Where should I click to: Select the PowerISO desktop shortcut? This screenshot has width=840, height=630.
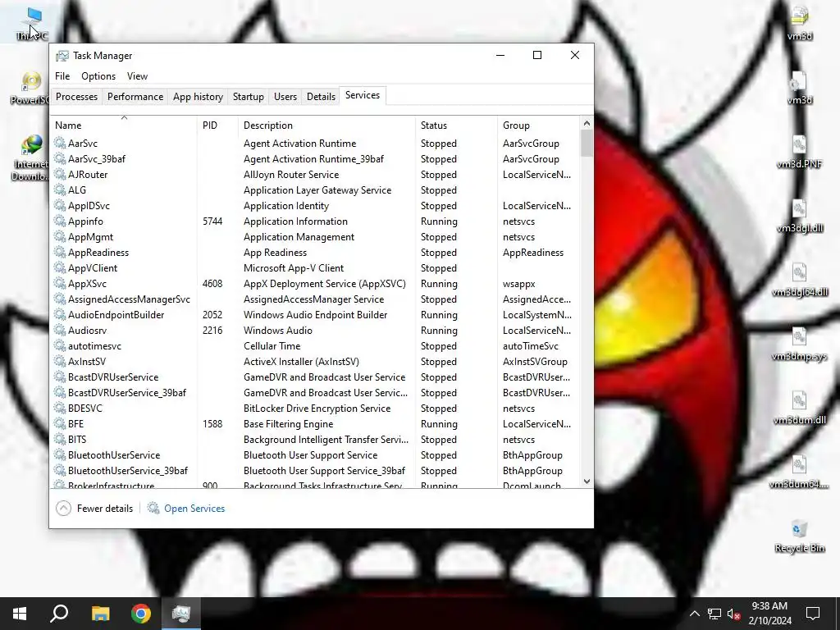click(x=30, y=89)
